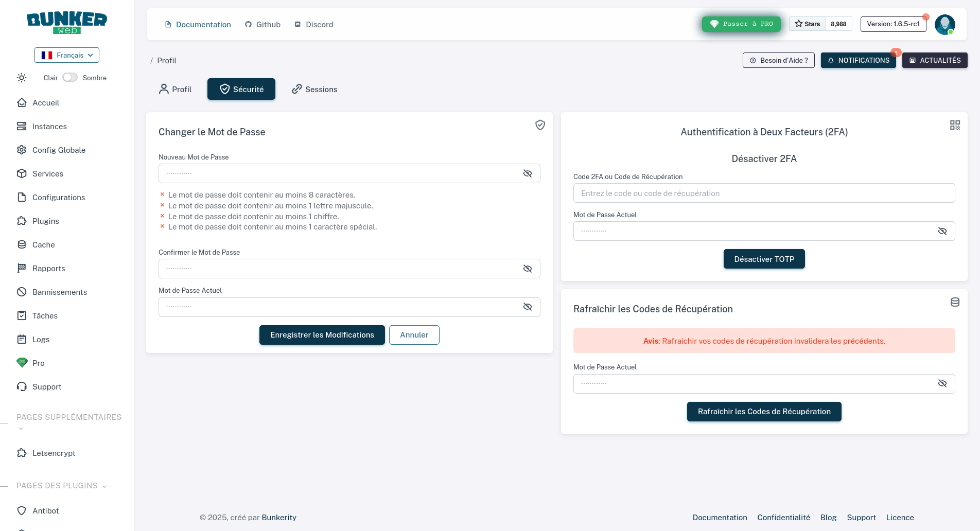Viewport: 980px width, 531px height.
Task: Focus the 2FA code or recovery code field
Action: pos(764,193)
